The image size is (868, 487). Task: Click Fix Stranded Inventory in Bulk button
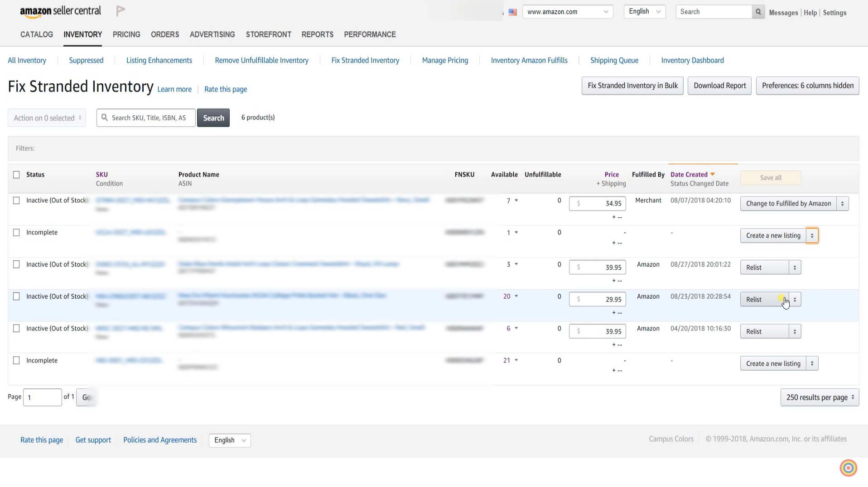tap(632, 86)
